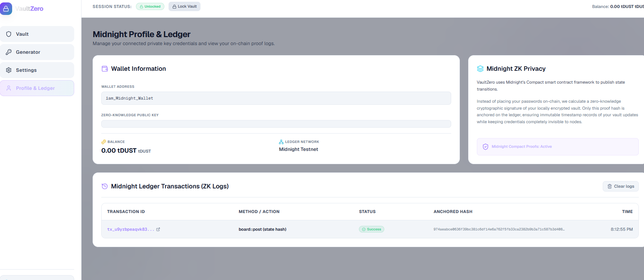Click the VaultZero lock logo icon
Screen dimensions: 644x280
tap(6, 9)
